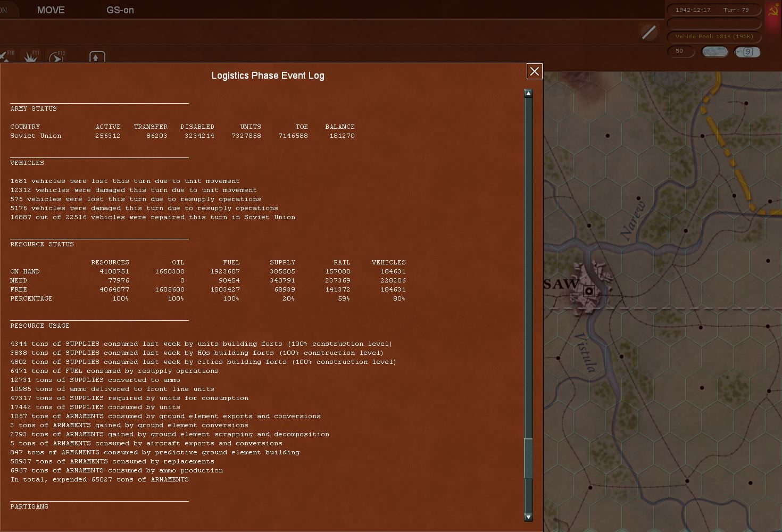Click the Soviet hammer and sickle flag
The image size is (782, 532).
(773, 11)
